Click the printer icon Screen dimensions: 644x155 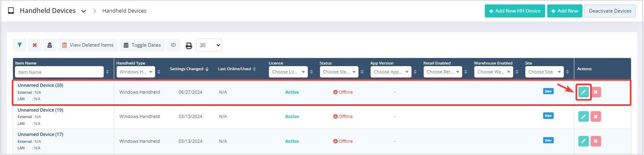pyautogui.click(x=189, y=45)
